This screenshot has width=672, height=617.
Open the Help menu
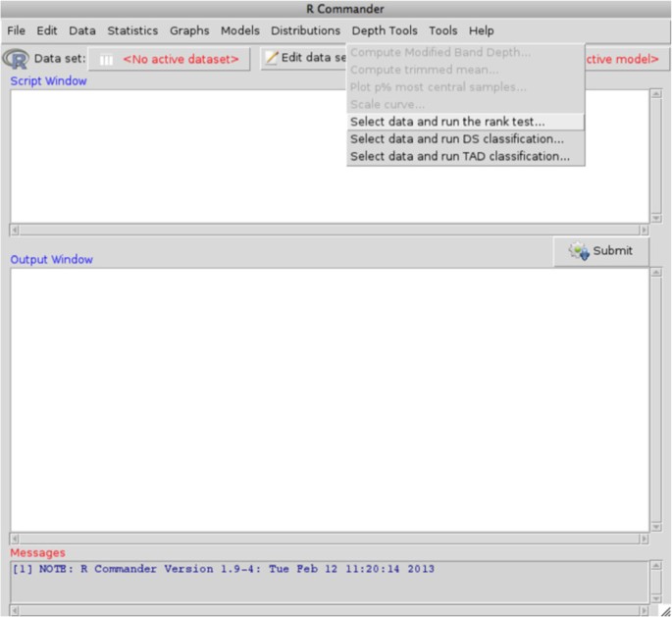tap(482, 30)
